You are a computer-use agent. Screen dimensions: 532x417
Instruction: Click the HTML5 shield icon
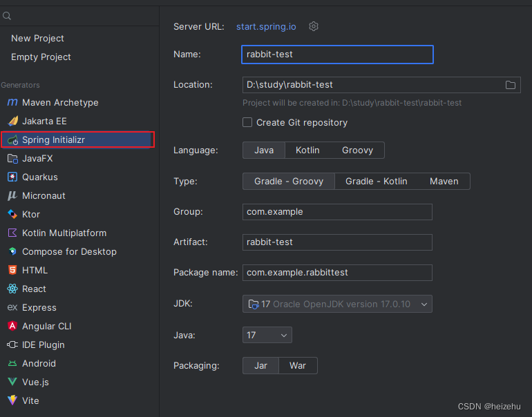point(12,270)
